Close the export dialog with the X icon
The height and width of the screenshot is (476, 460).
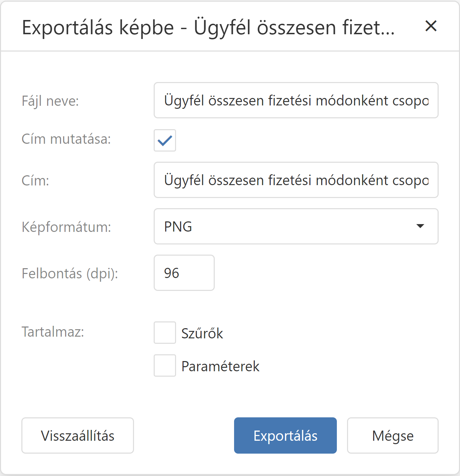431,26
